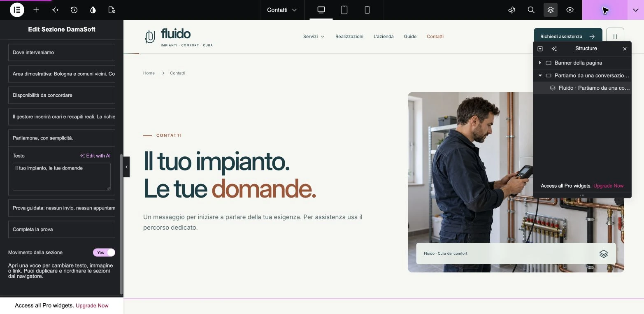This screenshot has height=314, width=644.
Task: Select Contatti in the site navigation menu
Action: pyautogui.click(x=435, y=37)
